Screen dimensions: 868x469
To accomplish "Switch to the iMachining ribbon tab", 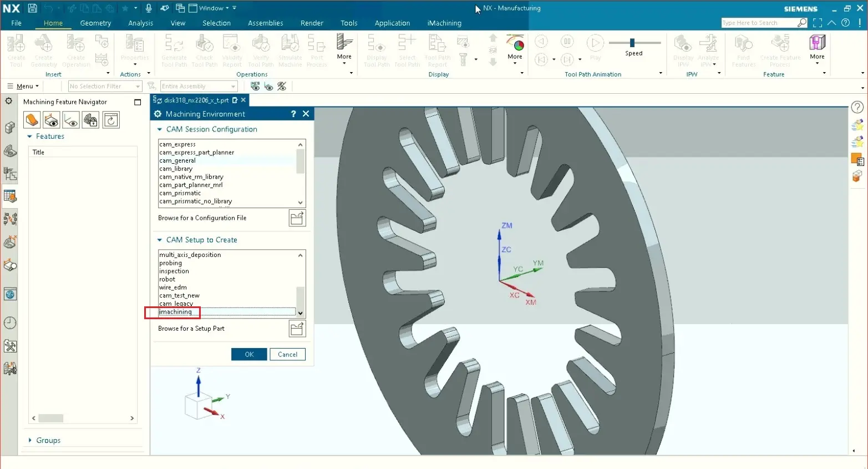I will [444, 23].
